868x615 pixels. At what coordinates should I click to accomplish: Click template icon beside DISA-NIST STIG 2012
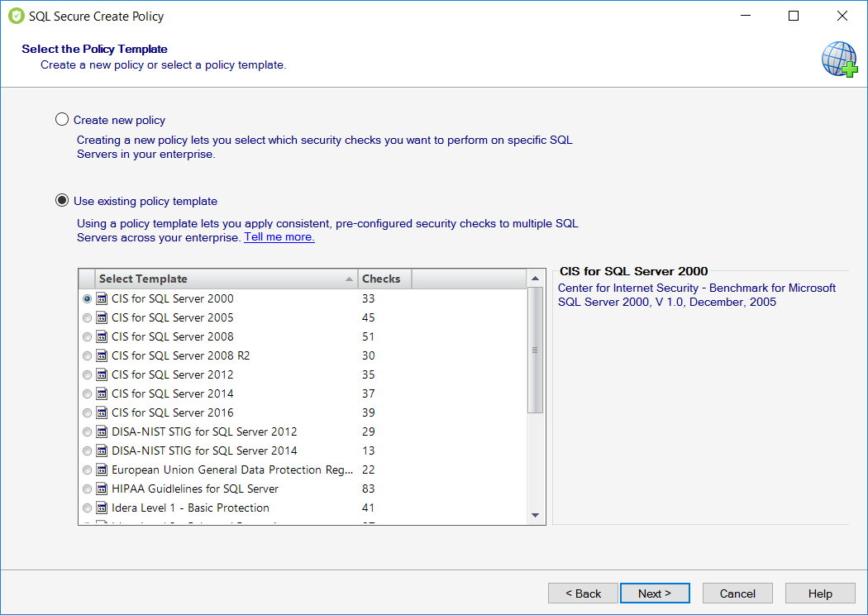pyautogui.click(x=102, y=431)
